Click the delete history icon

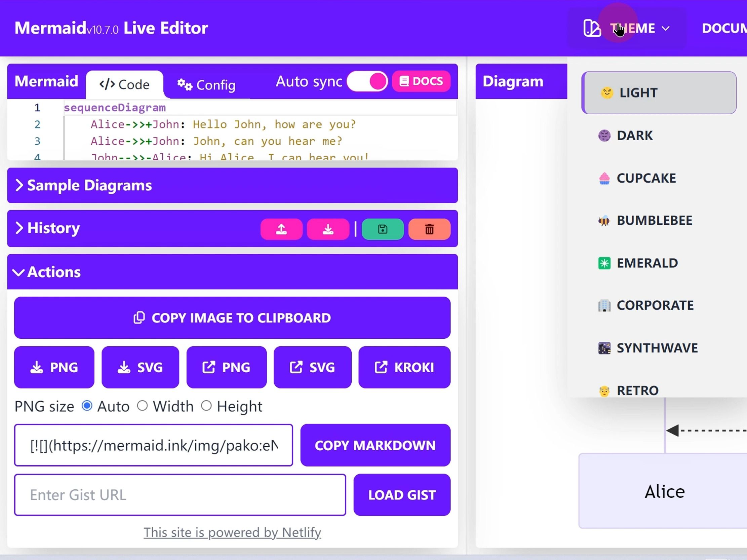click(429, 229)
